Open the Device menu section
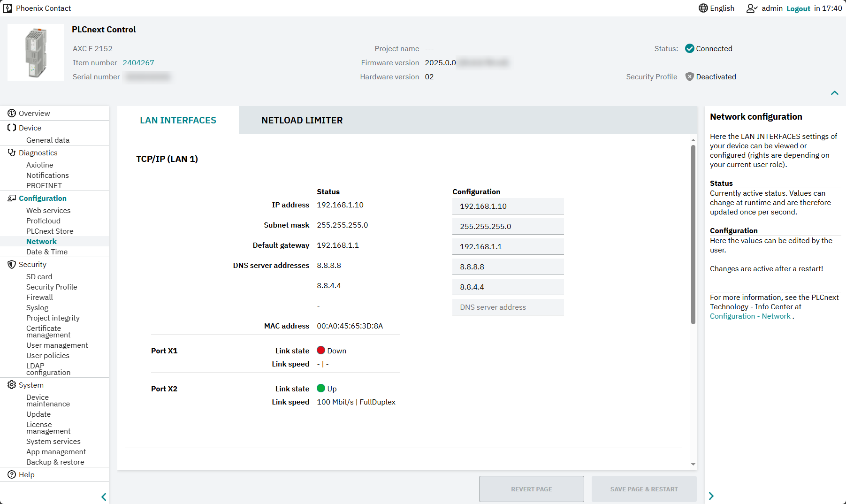This screenshot has height=504, width=846. [30, 128]
